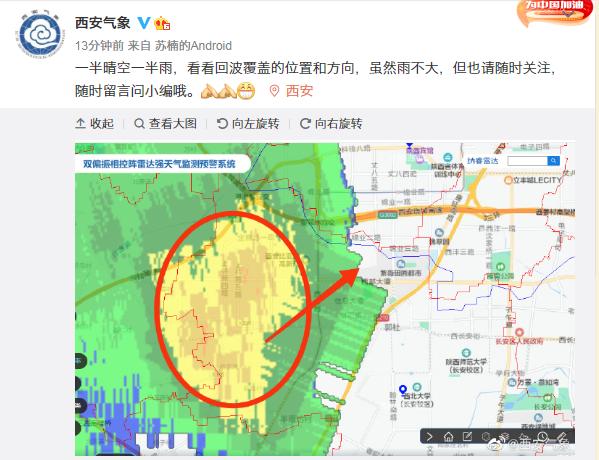Click the blue map search button
Screen dimensions: 599x460
553,161
